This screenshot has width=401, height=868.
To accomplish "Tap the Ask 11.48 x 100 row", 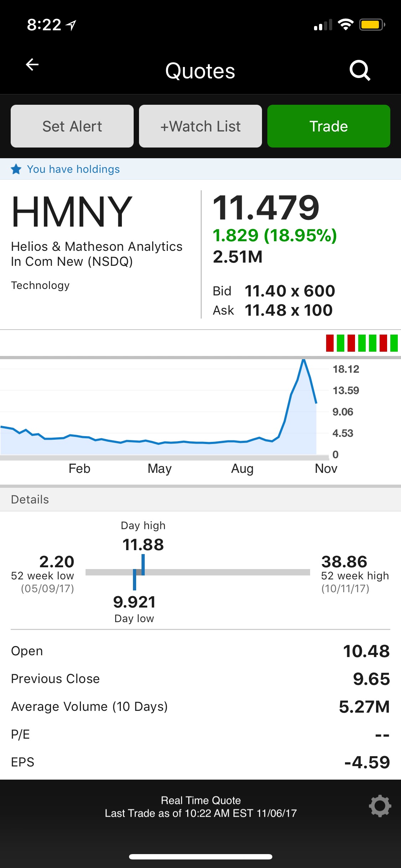I will point(273,310).
